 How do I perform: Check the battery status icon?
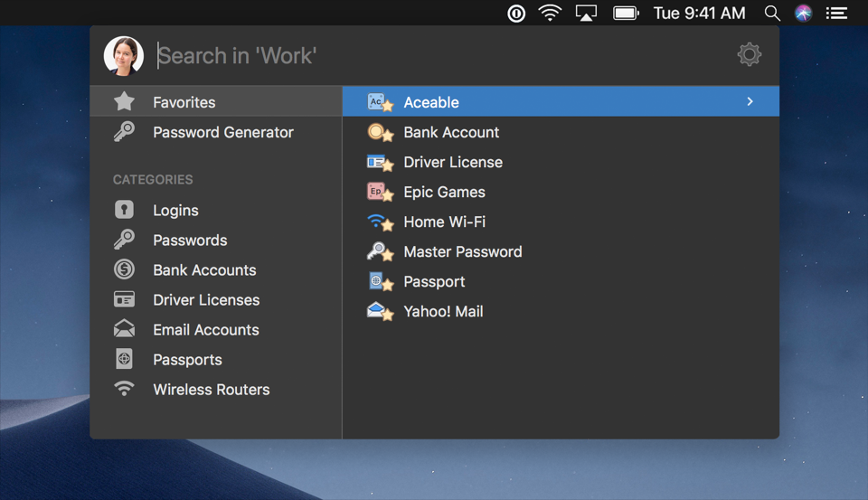point(626,13)
